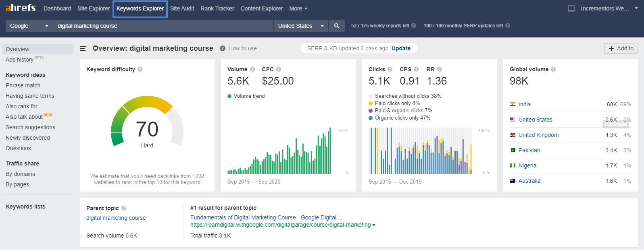Open Traffic share By pages
Viewport: 644px width, 250px height.
tap(17, 184)
